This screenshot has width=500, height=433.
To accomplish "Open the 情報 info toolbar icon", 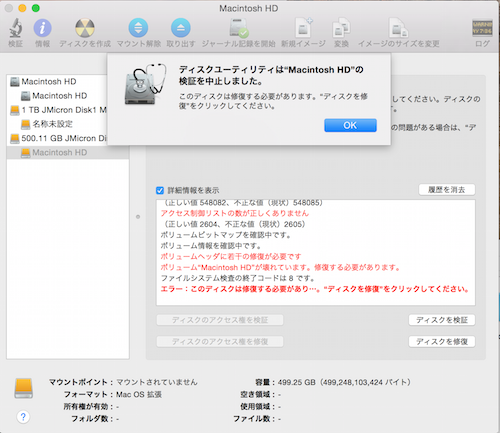I will tap(42, 28).
